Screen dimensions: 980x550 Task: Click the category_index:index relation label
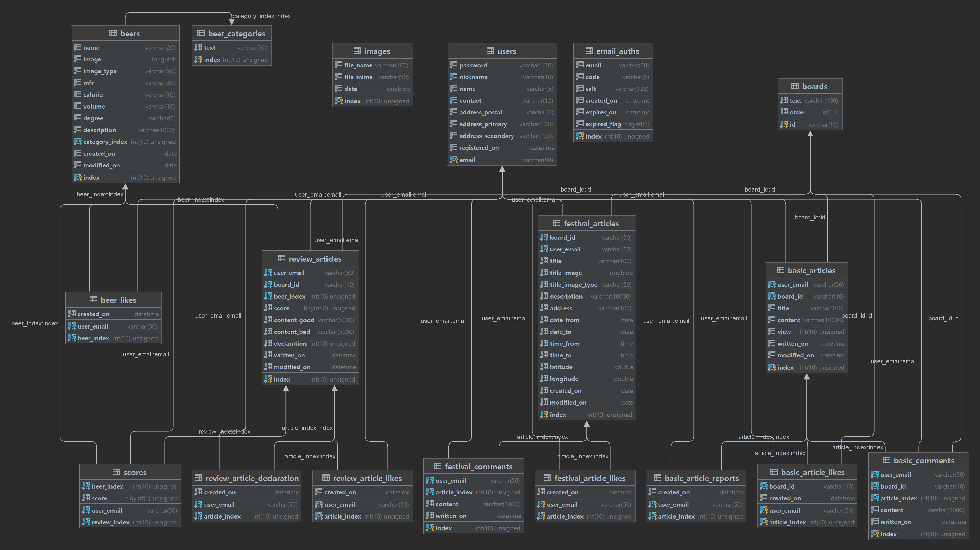click(262, 16)
